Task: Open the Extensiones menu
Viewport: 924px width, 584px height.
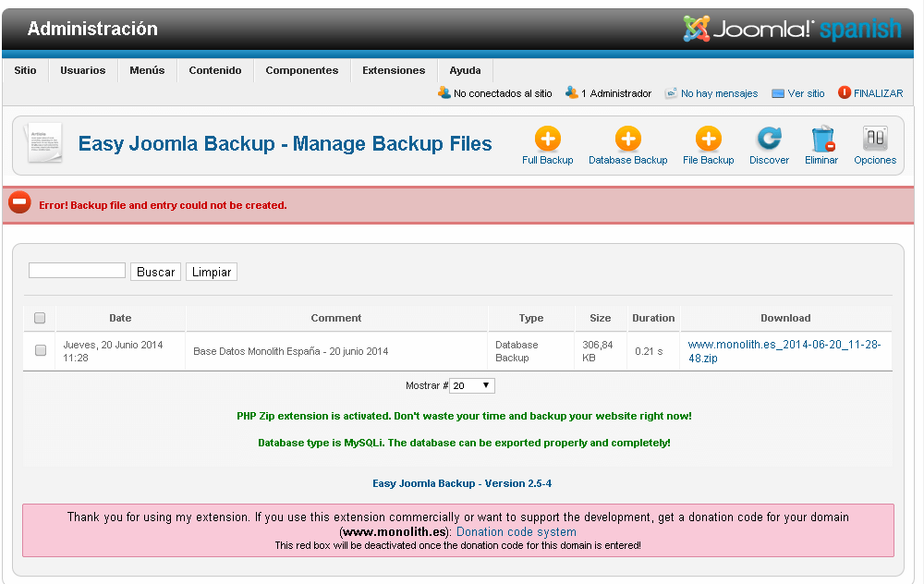Action: point(394,70)
